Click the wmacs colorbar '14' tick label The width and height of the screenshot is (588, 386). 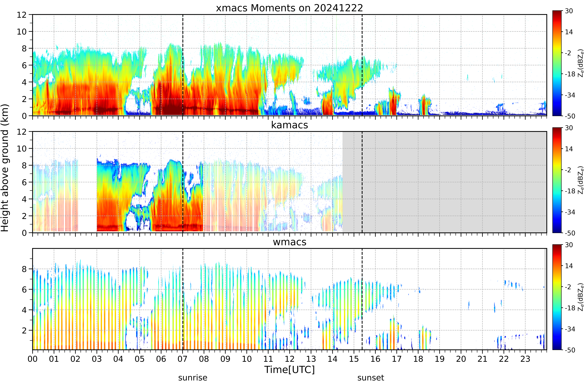pos(569,266)
